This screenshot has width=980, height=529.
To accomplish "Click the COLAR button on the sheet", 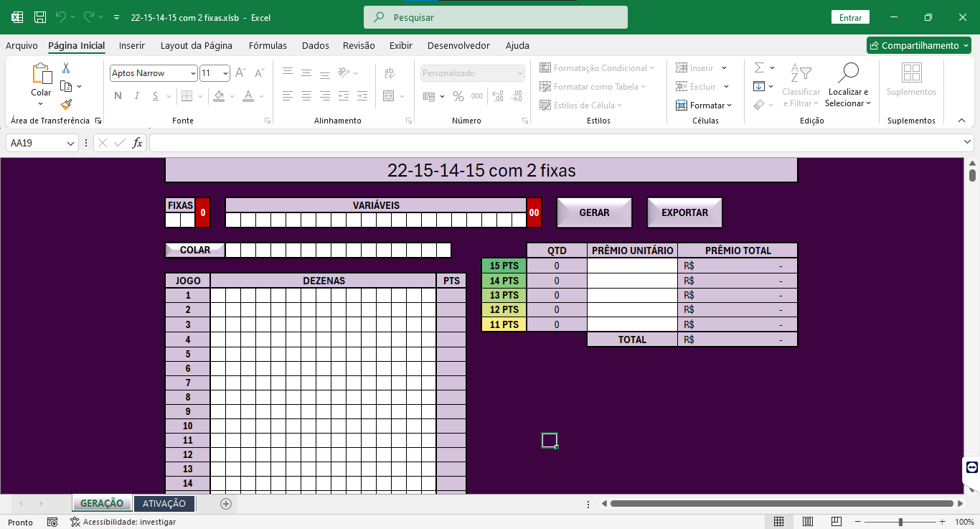I will pos(195,250).
